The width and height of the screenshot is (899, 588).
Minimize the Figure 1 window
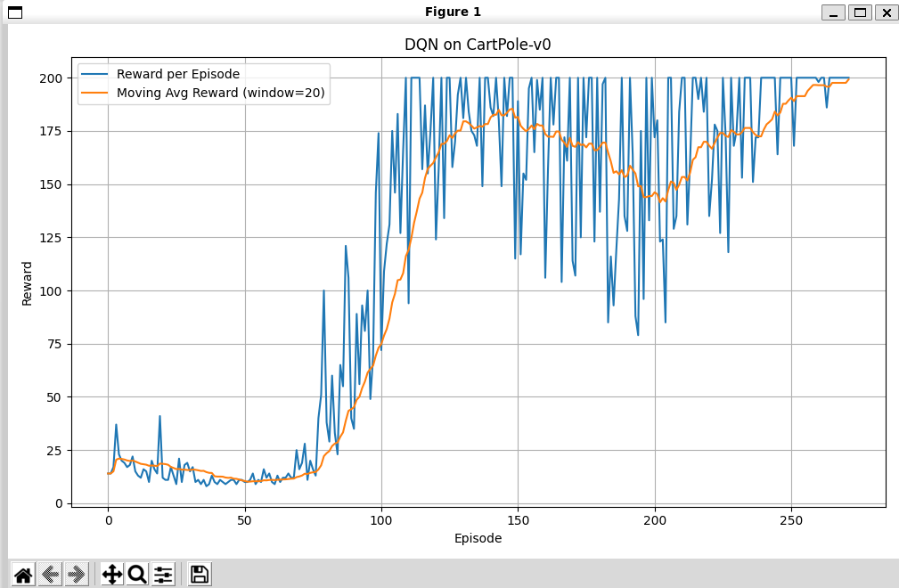[x=833, y=12]
